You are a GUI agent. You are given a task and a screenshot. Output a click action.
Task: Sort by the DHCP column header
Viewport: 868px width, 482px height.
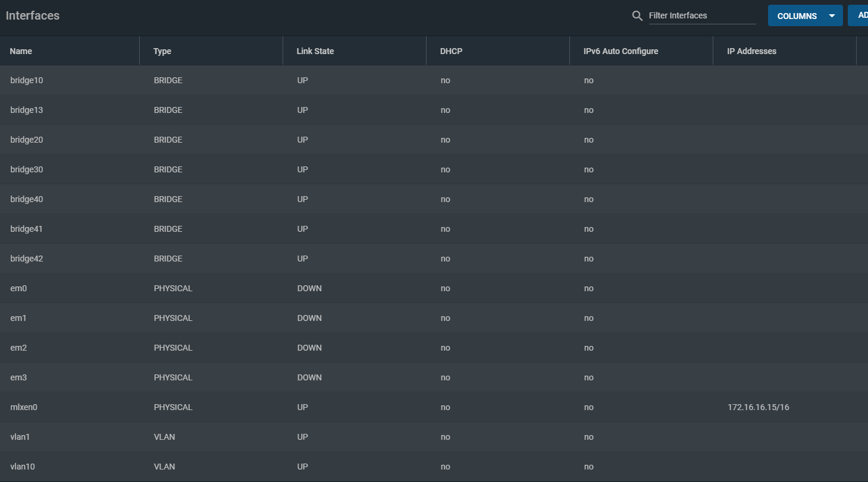[x=451, y=51]
